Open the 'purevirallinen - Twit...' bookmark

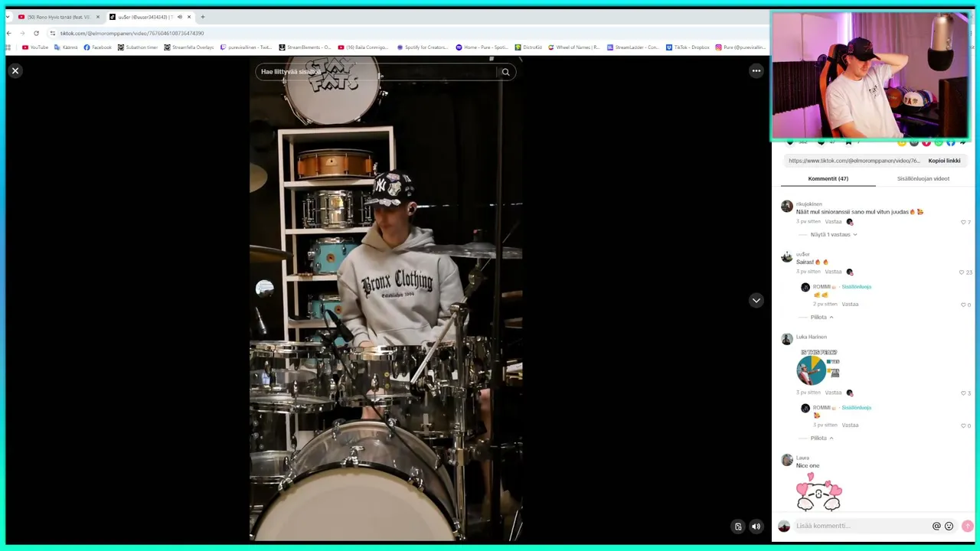click(246, 47)
